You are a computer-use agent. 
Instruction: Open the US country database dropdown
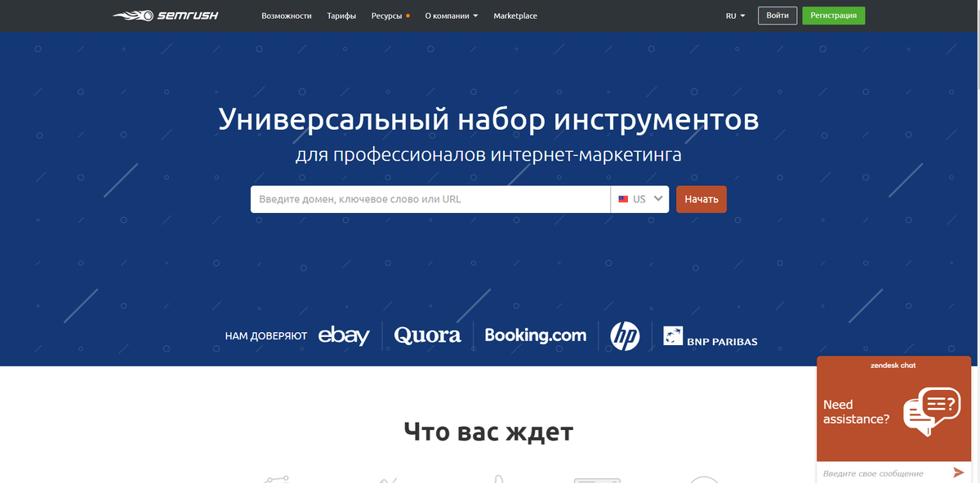tap(639, 199)
